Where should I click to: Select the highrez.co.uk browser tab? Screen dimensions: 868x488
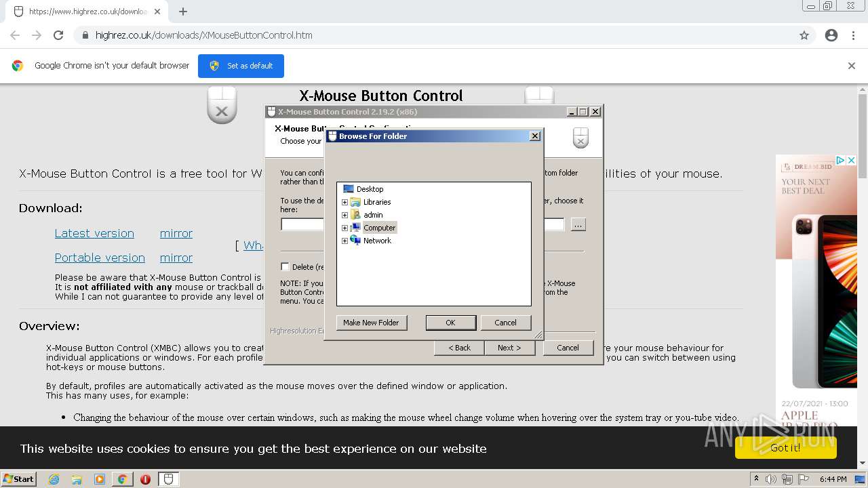pyautogui.click(x=87, y=12)
